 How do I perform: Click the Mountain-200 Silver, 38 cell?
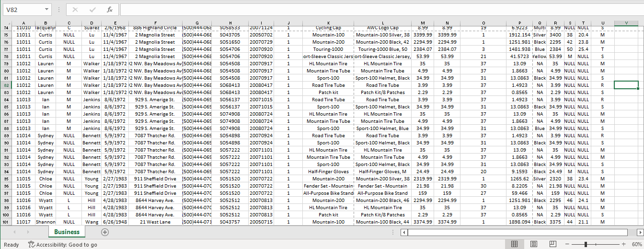coord(383,178)
